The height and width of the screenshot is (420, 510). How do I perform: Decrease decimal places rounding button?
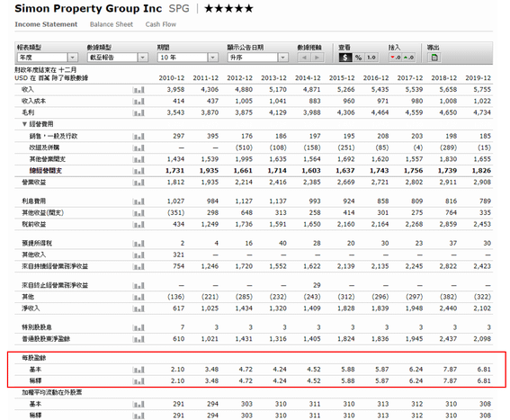click(x=396, y=58)
